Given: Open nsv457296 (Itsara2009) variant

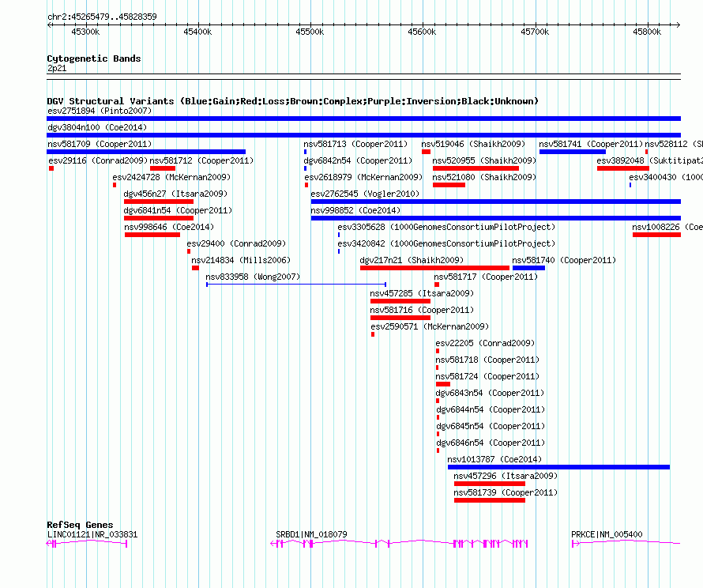Looking at the screenshot, I should 506,476.
